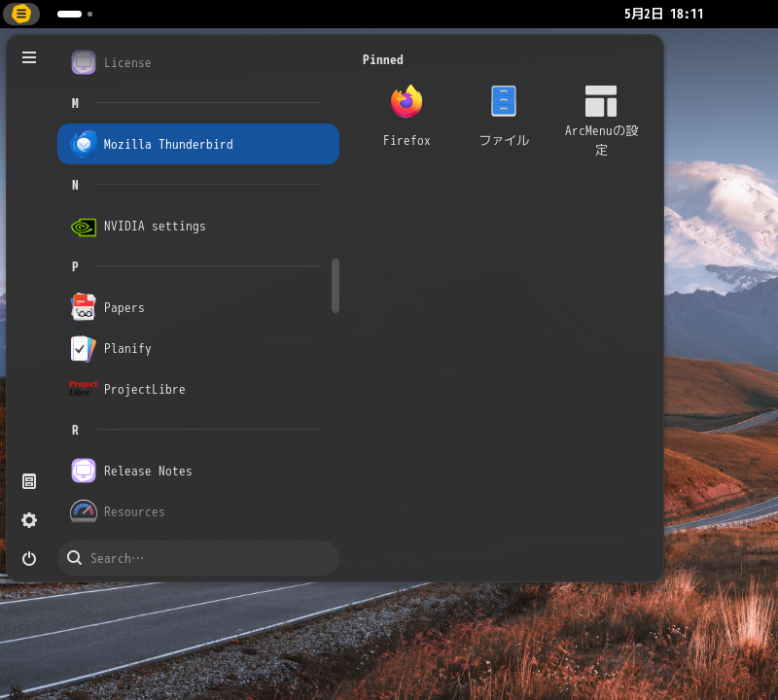Click the scrollbar beside the app list
The width and height of the screenshot is (778, 700).
(336, 285)
